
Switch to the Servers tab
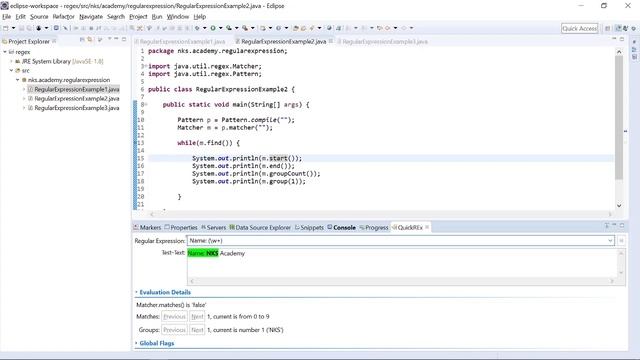click(x=213, y=227)
